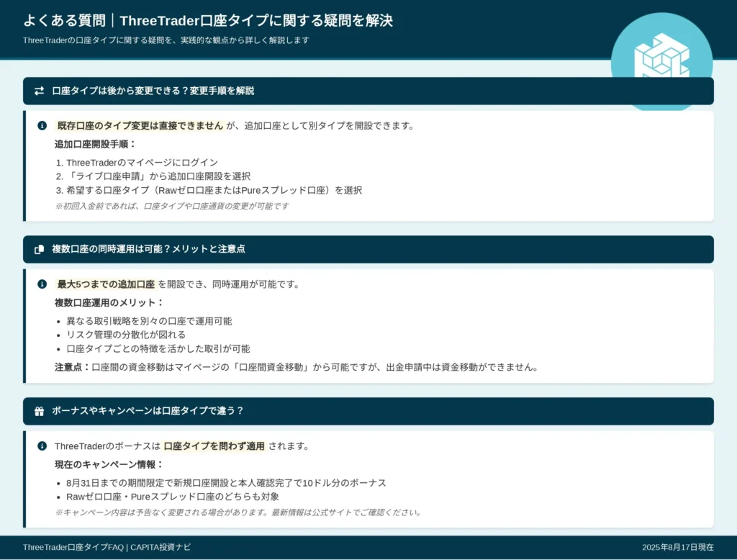Click footer text ThreeTrader口座タイプFAQ | CAPITA投資ナビ
This screenshot has height=560, width=737.
click(x=107, y=547)
